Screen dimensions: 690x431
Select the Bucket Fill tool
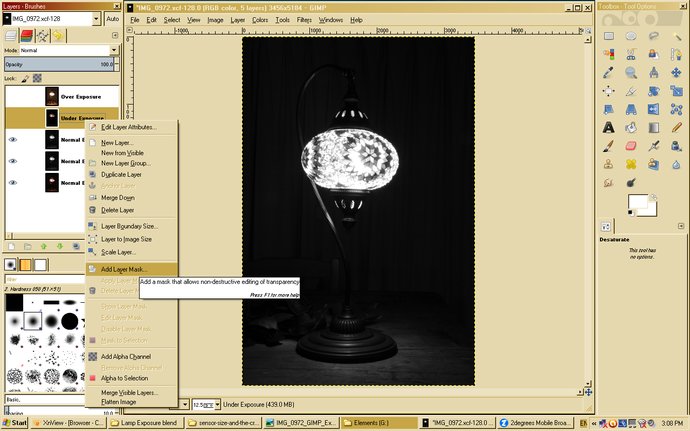[x=631, y=128]
